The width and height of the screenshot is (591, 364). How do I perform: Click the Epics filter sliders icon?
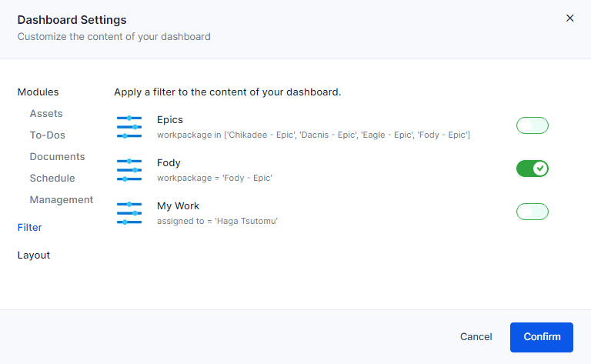click(129, 126)
